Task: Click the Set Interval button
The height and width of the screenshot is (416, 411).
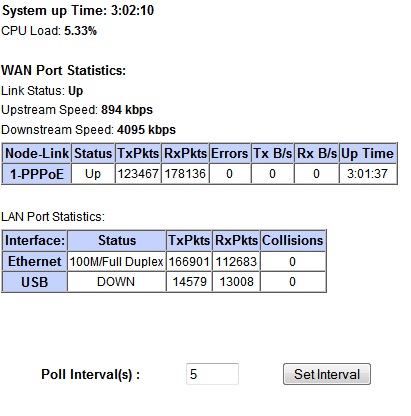Action: [x=327, y=374]
